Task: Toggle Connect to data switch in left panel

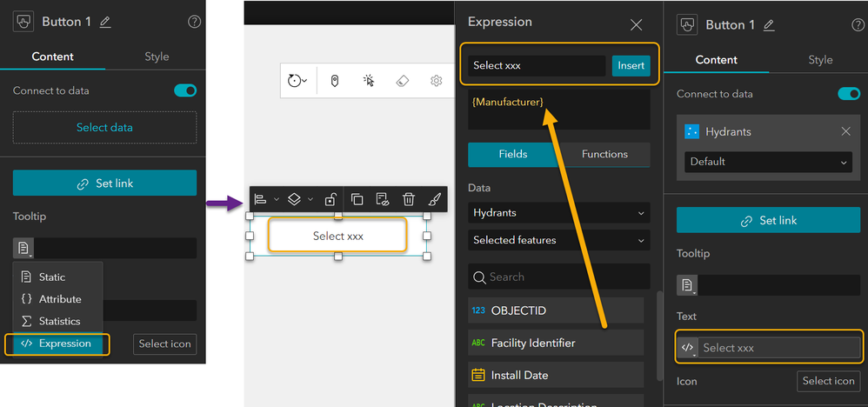Action: coord(185,90)
